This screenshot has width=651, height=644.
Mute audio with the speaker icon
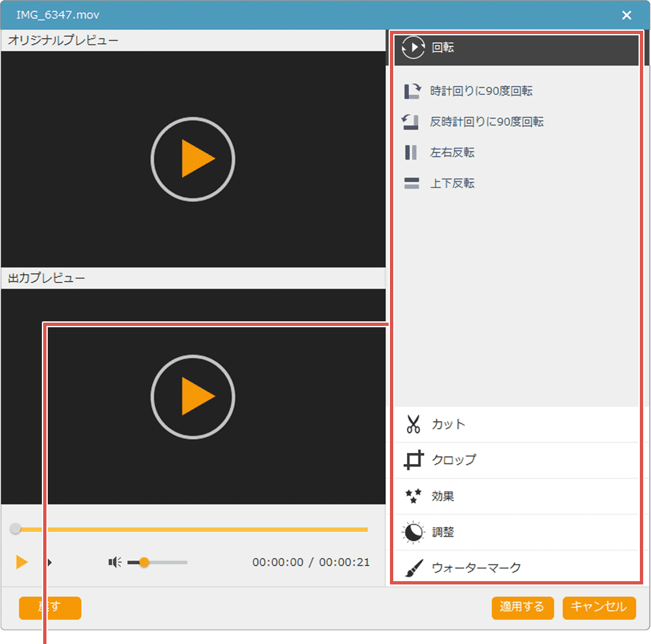(x=115, y=562)
